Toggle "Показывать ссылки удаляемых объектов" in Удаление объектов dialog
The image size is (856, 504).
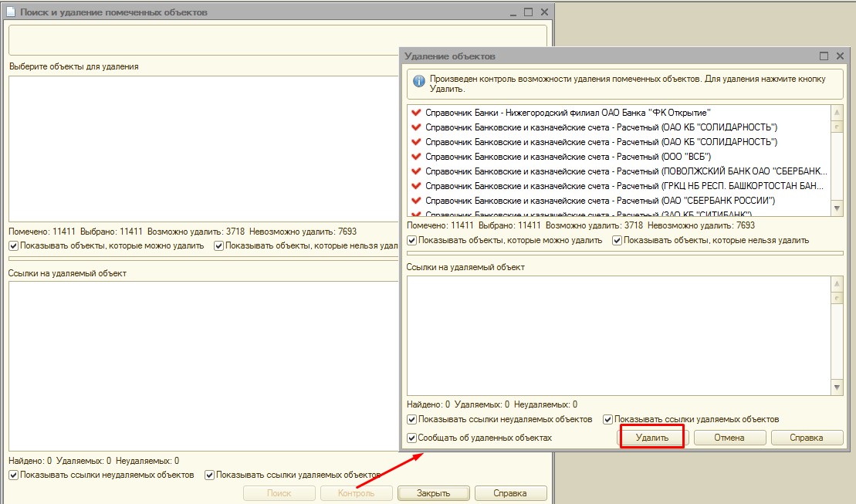point(608,419)
